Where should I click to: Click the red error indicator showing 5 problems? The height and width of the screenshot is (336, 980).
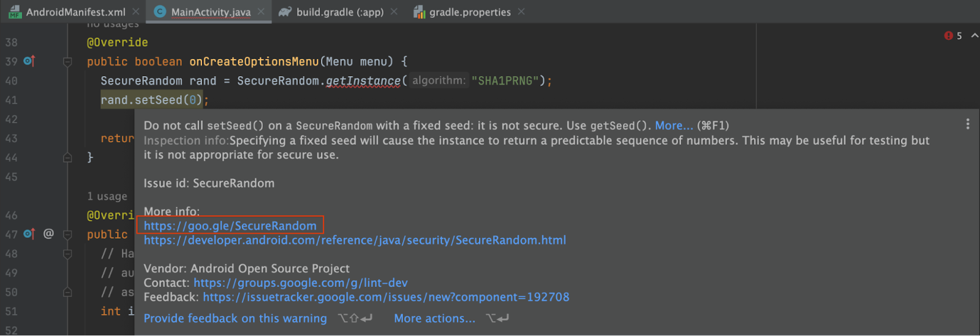tap(952, 36)
